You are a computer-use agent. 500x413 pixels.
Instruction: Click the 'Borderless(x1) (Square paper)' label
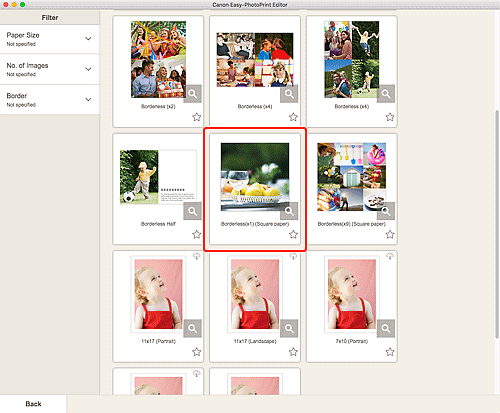[x=255, y=224]
